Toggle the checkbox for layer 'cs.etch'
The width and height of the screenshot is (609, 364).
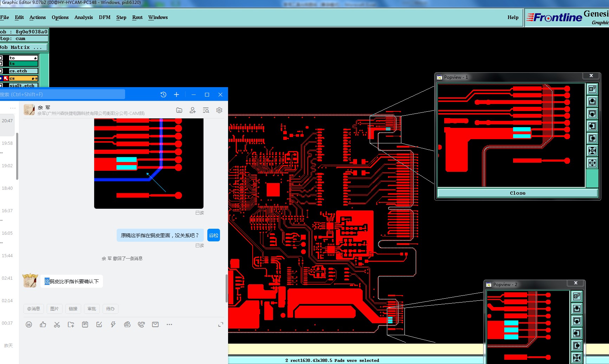(x=1, y=71)
